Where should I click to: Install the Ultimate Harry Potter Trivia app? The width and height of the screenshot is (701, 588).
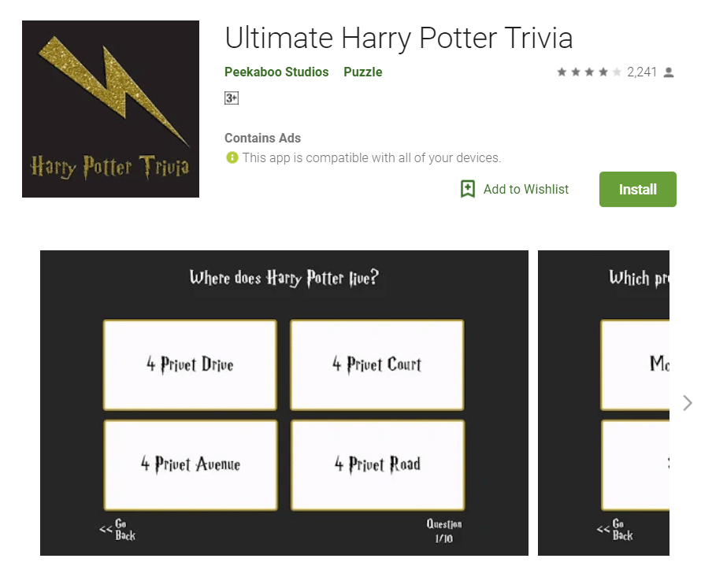point(637,189)
